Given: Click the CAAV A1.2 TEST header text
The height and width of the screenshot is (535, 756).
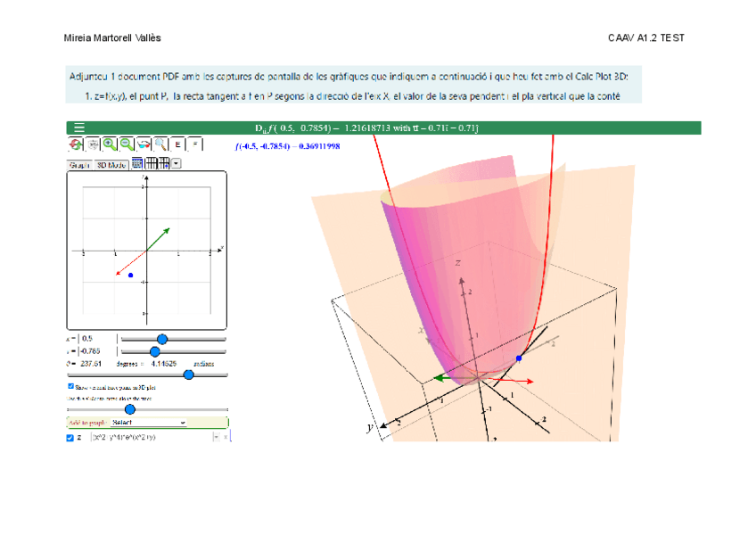Looking at the screenshot, I should [x=646, y=38].
